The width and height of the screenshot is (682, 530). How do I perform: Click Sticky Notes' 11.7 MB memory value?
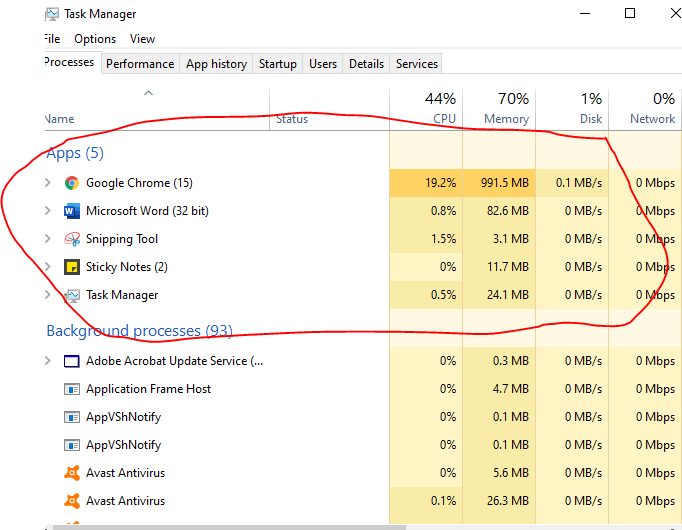(x=508, y=267)
